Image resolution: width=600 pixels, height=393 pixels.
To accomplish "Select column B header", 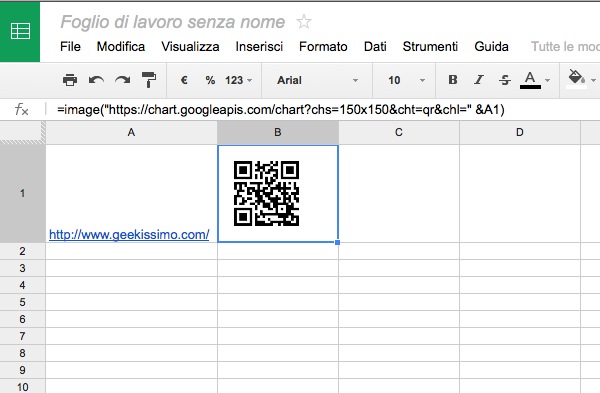I will [278, 132].
